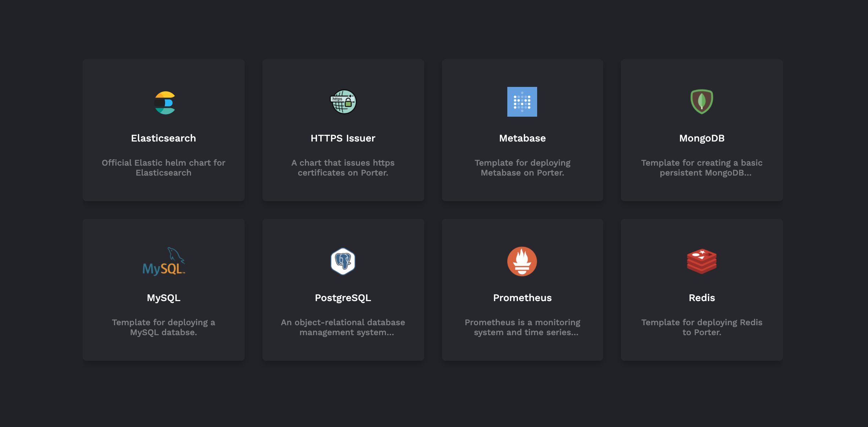The height and width of the screenshot is (427, 868).
Task: Click 'A chart that issues https certificates' description
Action: point(343,168)
